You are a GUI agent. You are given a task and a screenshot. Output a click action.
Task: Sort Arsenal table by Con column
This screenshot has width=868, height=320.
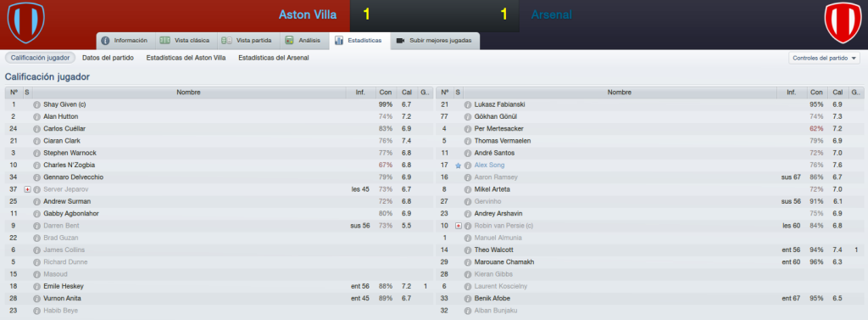[815, 92]
